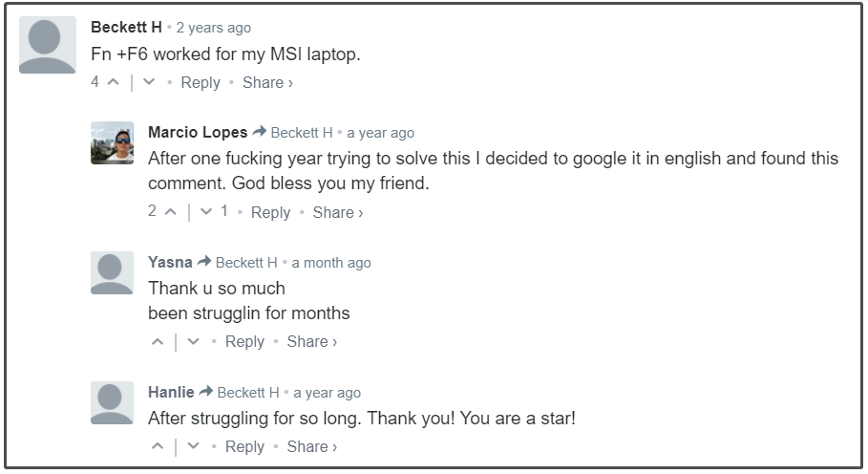Open Share menu on Yasna's reply
This screenshot has height=474, width=868.
[311, 342]
